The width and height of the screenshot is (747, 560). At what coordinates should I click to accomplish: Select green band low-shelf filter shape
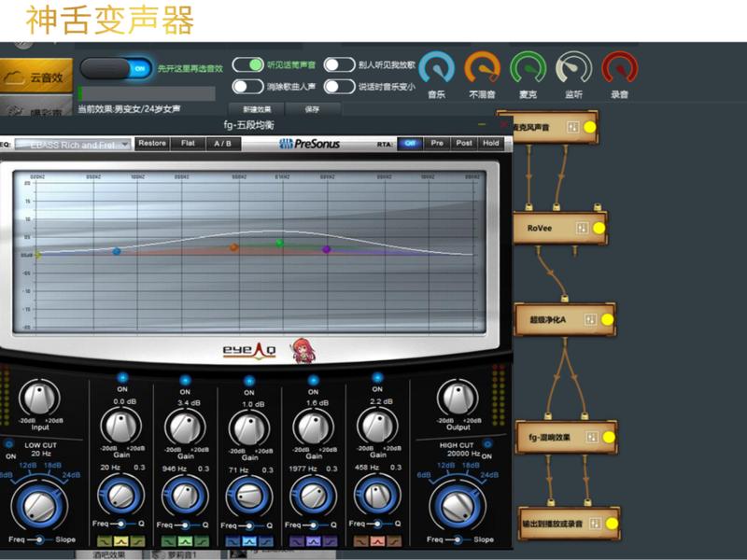tap(169, 541)
